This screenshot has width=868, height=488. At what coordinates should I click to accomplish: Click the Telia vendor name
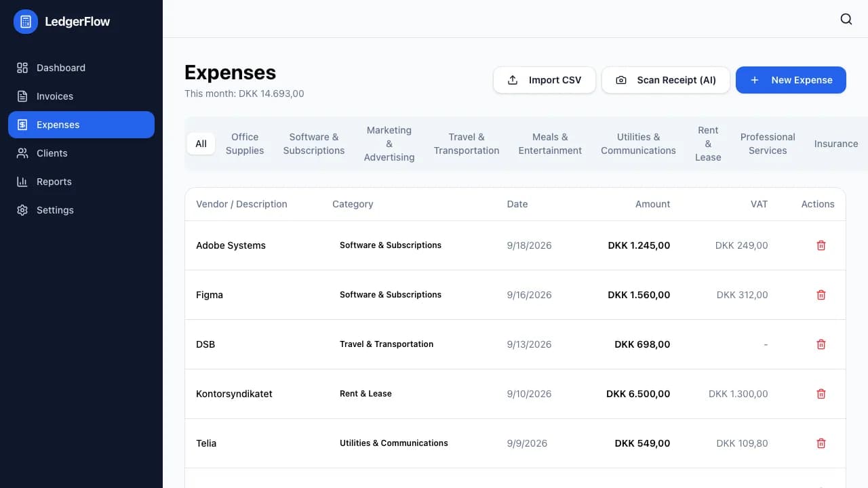tap(206, 443)
